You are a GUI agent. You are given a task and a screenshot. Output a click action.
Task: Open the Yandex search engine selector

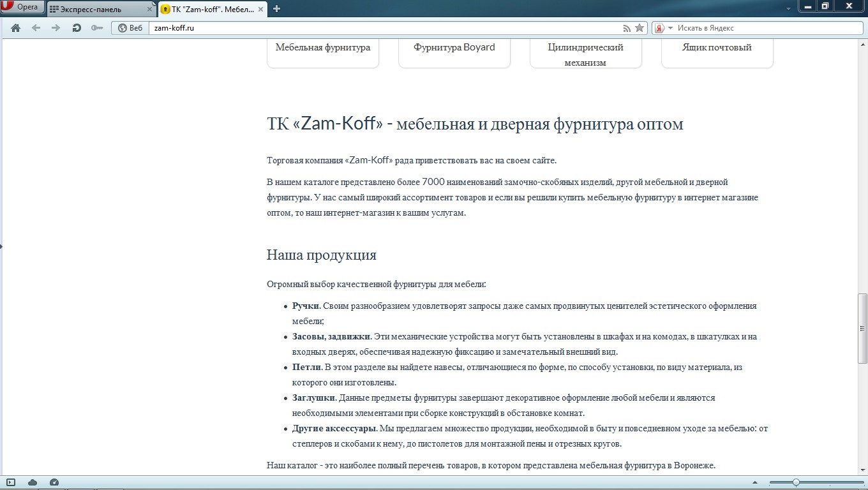tap(664, 28)
